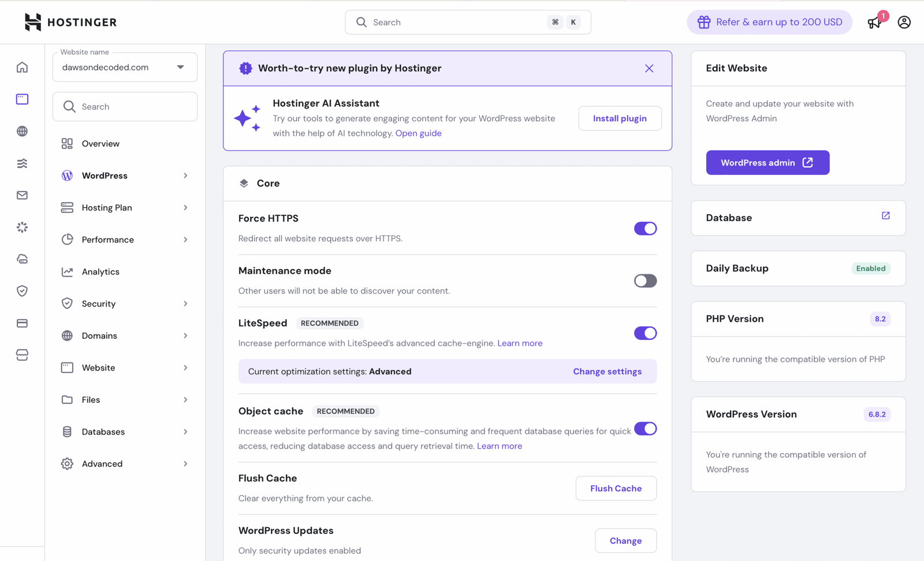Turn off the LiteSpeed toggle
The image size is (924, 561).
645,333
